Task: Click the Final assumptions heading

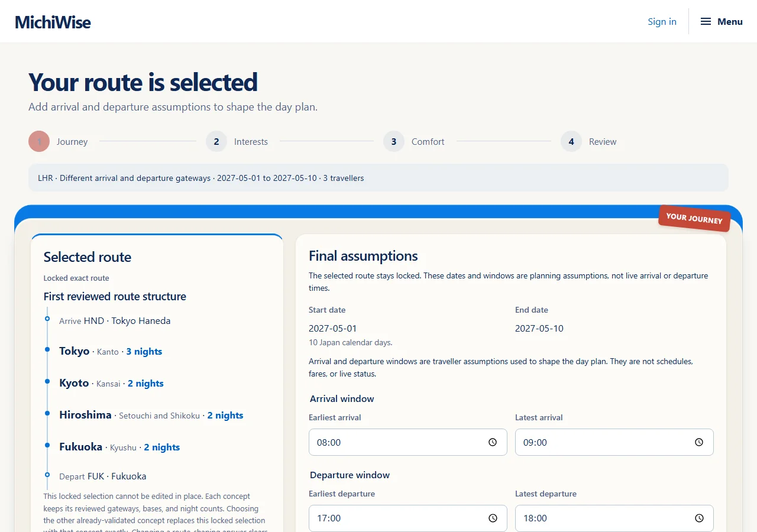Action: 363,256
